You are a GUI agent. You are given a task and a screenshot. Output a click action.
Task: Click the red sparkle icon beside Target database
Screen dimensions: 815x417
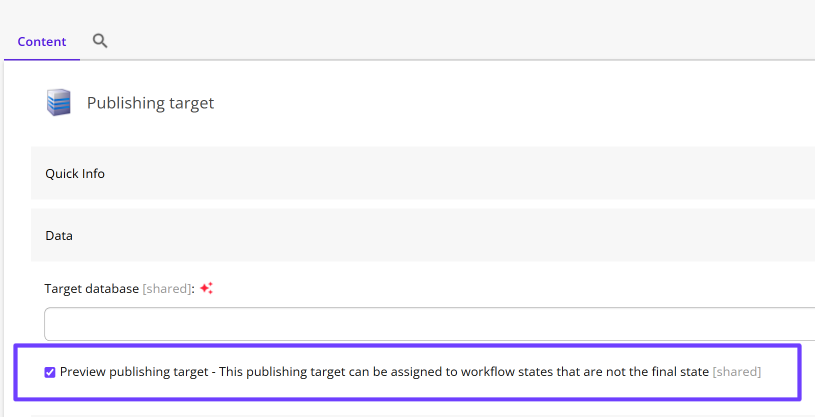[206, 289]
